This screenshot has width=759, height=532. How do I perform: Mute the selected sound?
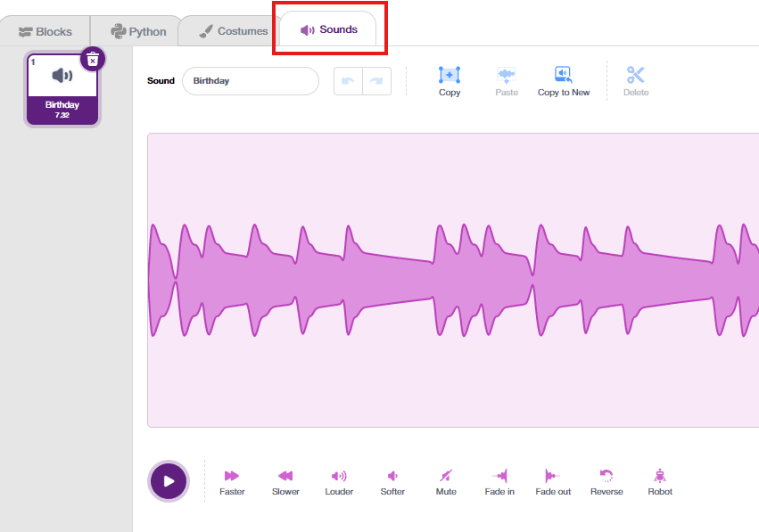(446, 481)
